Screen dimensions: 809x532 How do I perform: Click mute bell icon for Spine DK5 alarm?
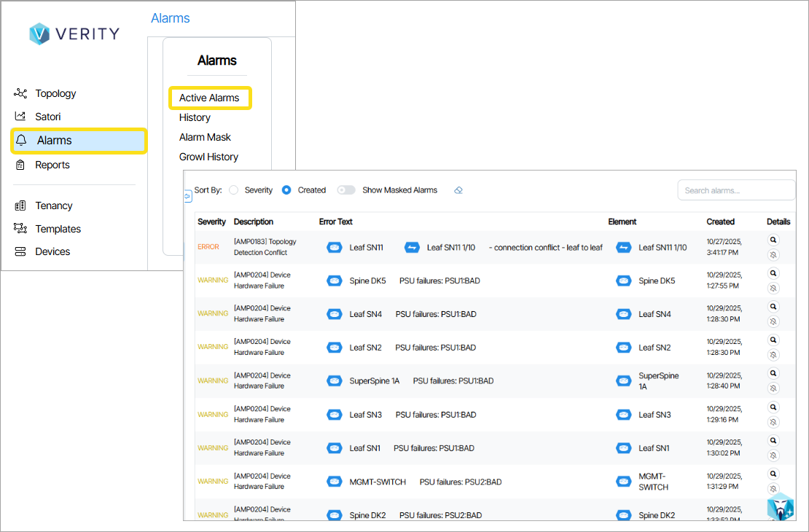pos(773,288)
